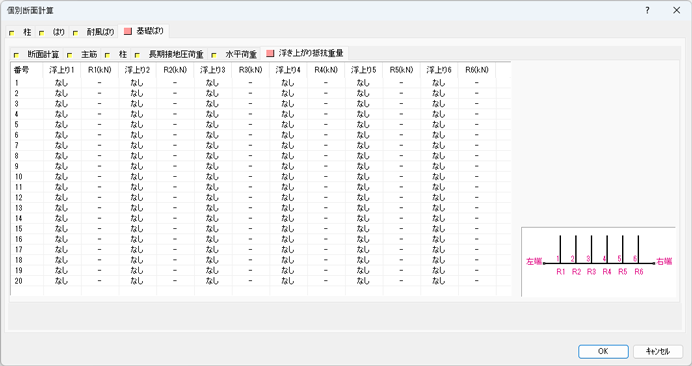Click the R1 label in the diagram
This screenshot has height=366, width=692.
(560, 272)
